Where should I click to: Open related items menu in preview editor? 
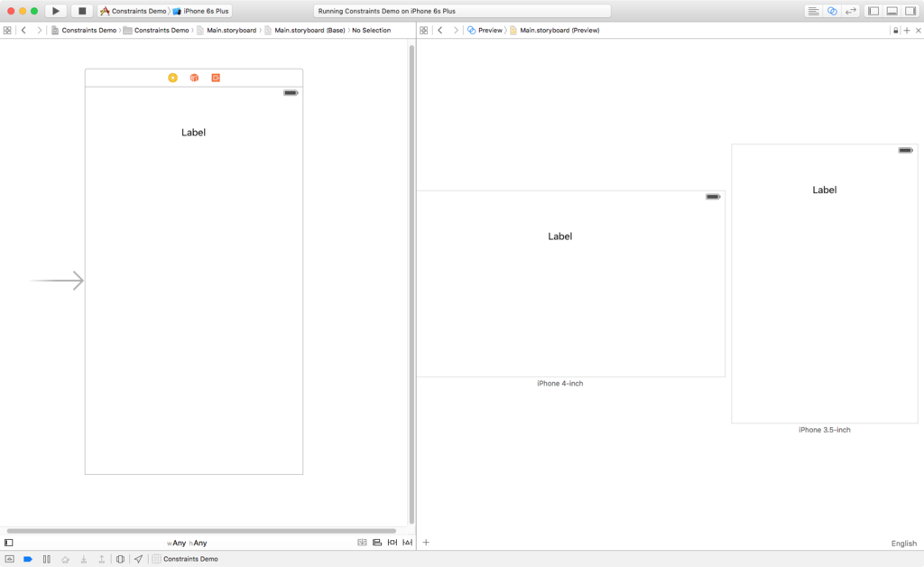coord(424,30)
